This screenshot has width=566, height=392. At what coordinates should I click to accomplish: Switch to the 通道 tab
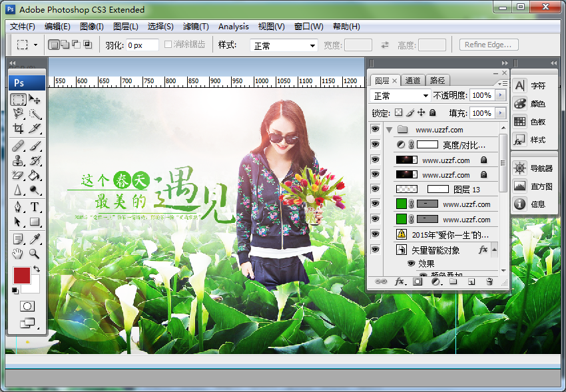413,81
